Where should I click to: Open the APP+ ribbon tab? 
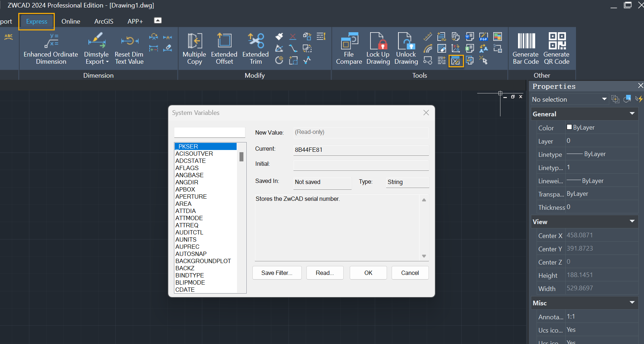[x=135, y=21]
